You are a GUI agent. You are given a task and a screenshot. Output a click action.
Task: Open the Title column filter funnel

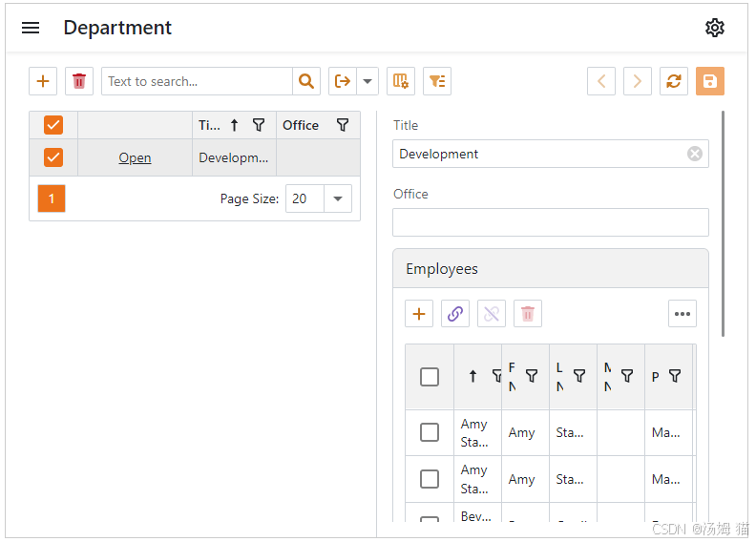(259, 125)
